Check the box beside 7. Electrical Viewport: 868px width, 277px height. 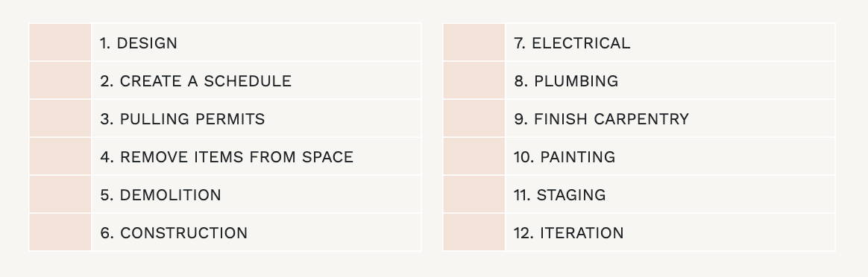click(474, 42)
